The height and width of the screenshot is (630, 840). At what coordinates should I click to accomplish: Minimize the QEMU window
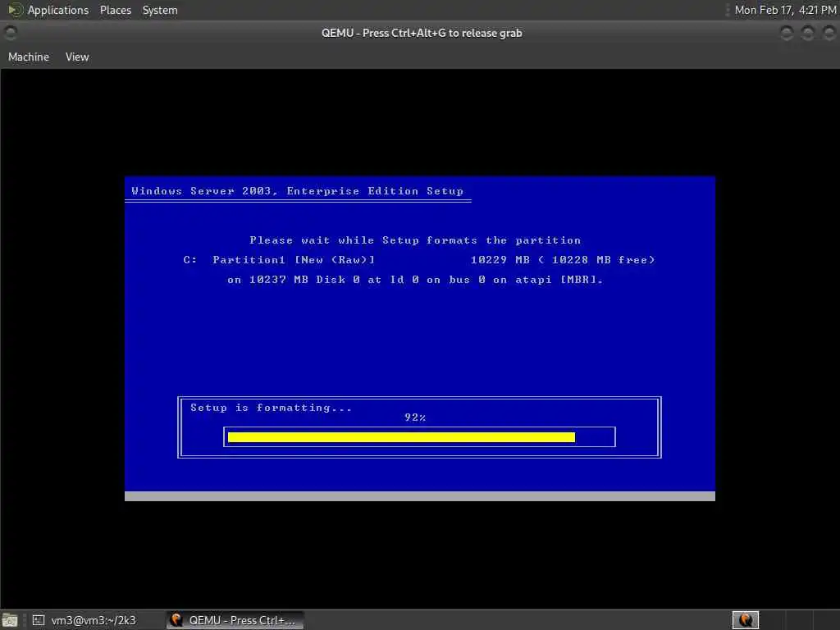click(787, 33)
